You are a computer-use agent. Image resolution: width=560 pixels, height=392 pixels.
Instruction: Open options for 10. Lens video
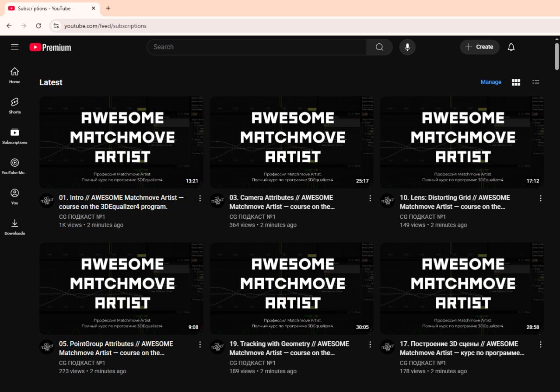tap(541, 198)
